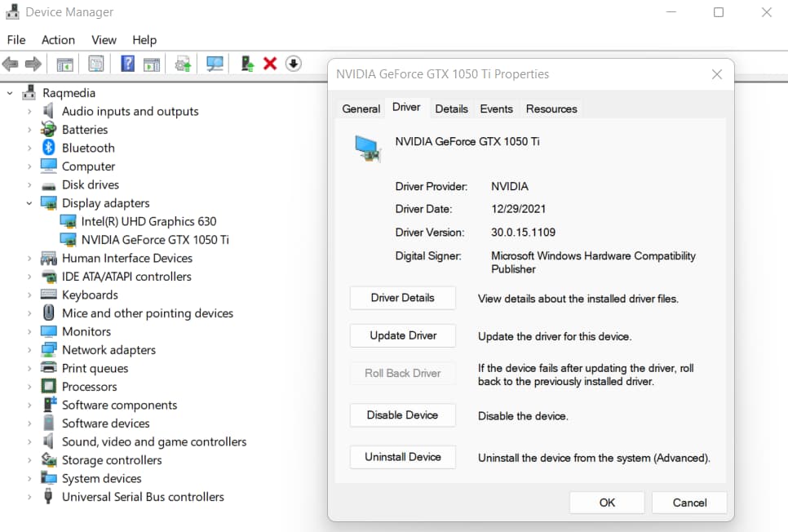Click the Back navigation arrow

pos(11,64)
